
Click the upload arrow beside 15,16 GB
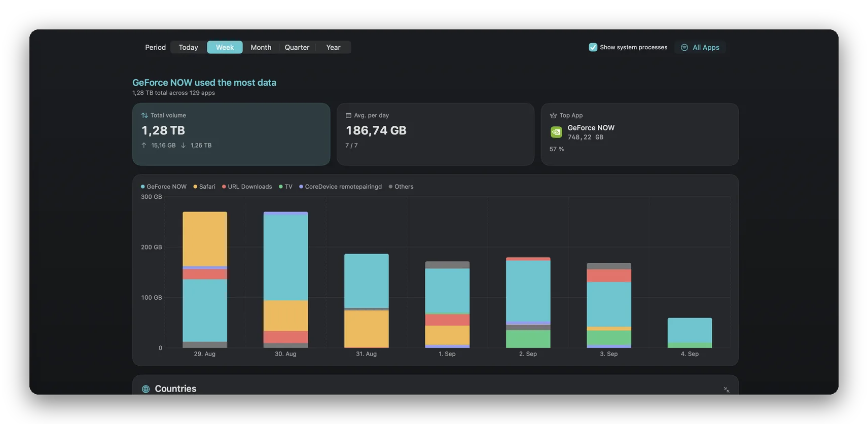tap(144, 145)
